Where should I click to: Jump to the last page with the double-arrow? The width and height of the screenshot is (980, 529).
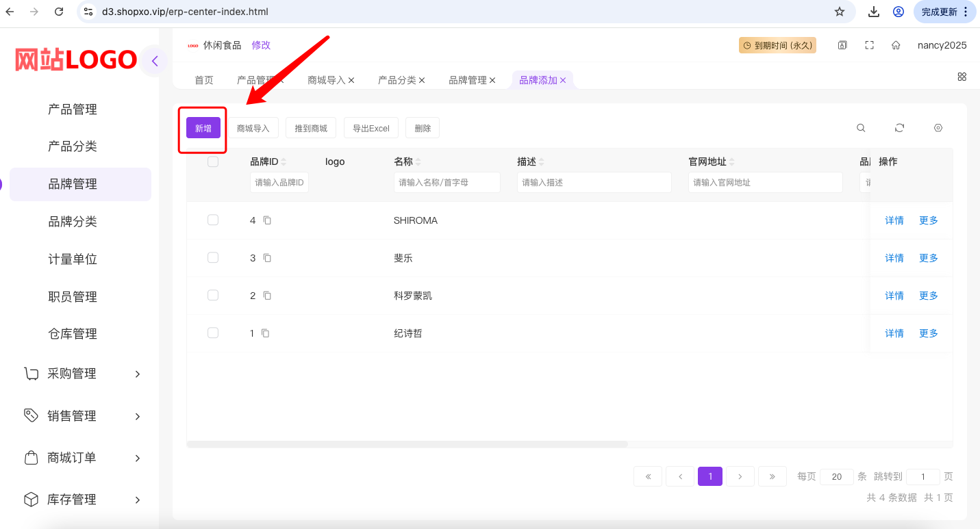[x=772, y=476]
